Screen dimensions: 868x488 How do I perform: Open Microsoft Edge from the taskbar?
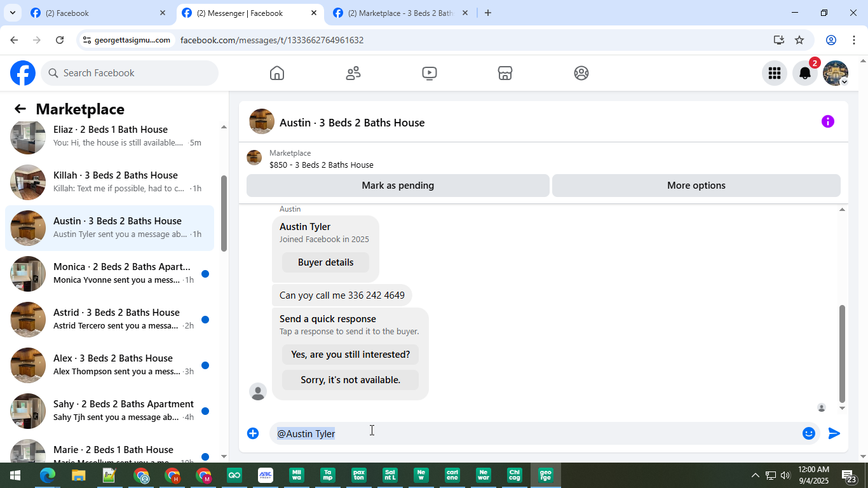(x=48, y=475)
